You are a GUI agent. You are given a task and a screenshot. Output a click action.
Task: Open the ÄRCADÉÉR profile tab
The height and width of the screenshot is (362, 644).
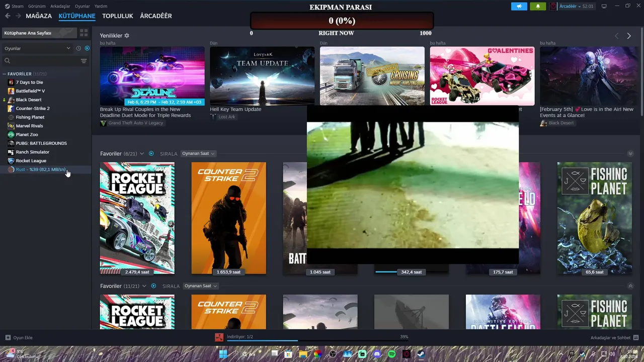pyautogui.click(x=155, y=16)
